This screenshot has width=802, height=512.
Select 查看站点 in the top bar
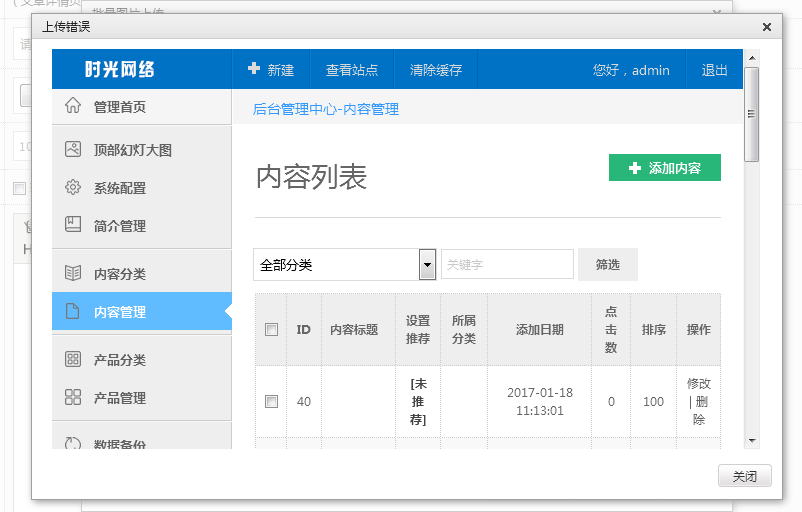click(x=352, y=70)
